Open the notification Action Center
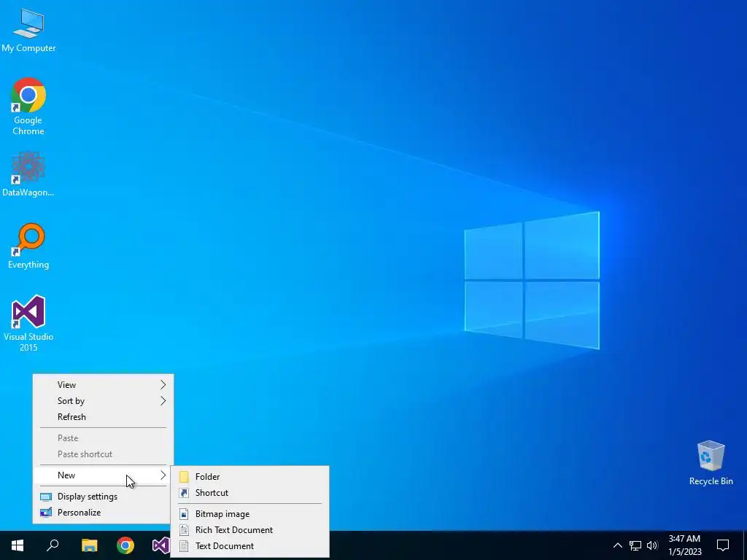The width and height of the screenshot is (747, 560). 723,545
